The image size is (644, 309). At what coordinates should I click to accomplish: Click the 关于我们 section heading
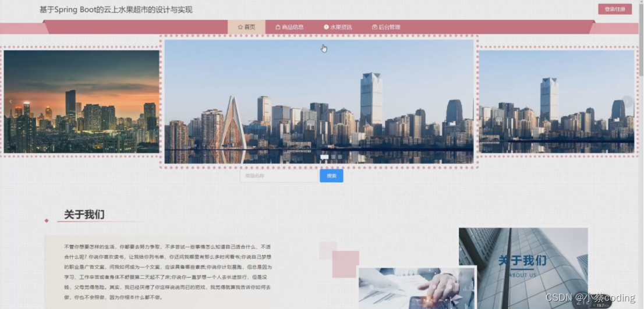click(x=84, y=214)
